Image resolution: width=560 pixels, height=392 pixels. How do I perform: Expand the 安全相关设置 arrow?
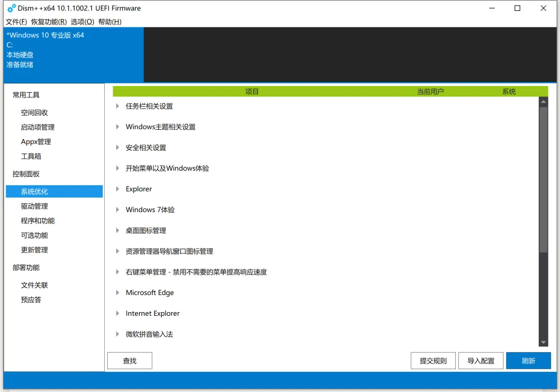117,147
